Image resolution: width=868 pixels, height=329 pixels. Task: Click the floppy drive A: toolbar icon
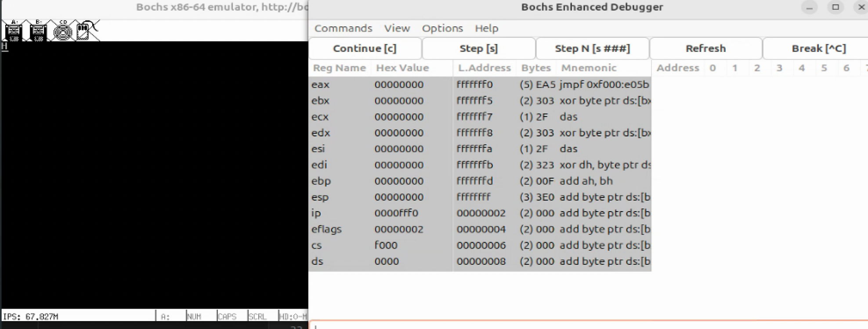[x=13, y=31]
